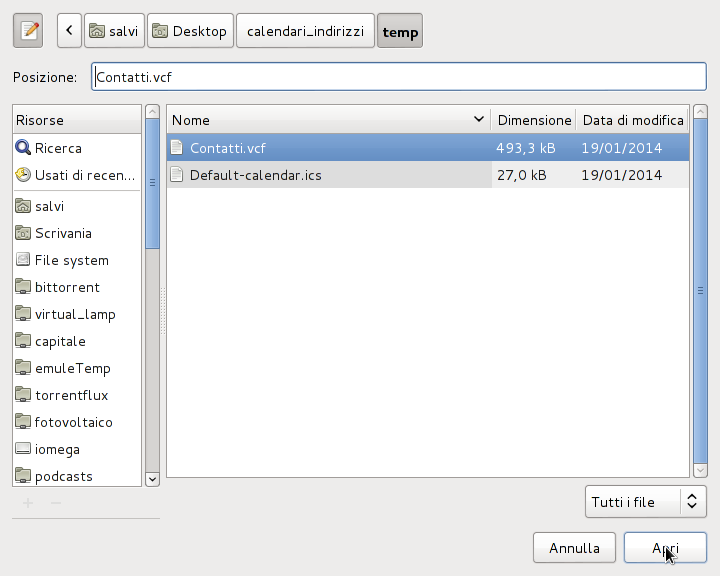Image resolution: width=720 pixels, height=576 pixels.
Task: Open emuleTemp bookmark folder
Action: 77,368
